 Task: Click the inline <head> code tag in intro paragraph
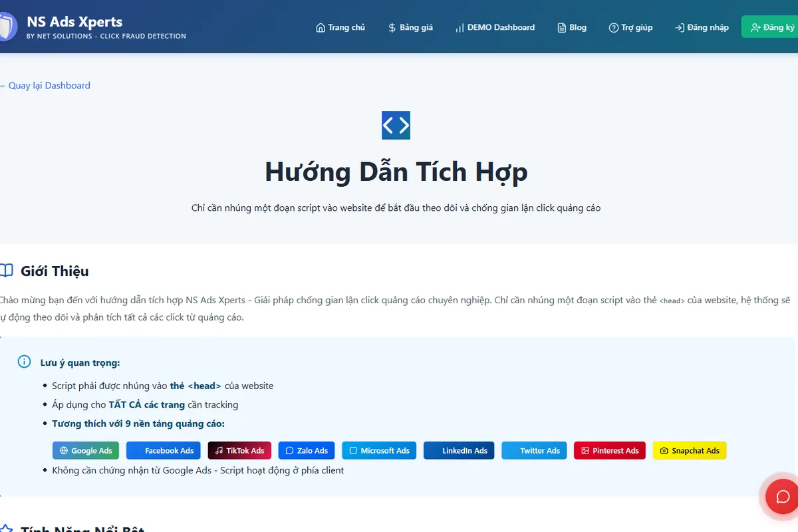pos(672,301)
